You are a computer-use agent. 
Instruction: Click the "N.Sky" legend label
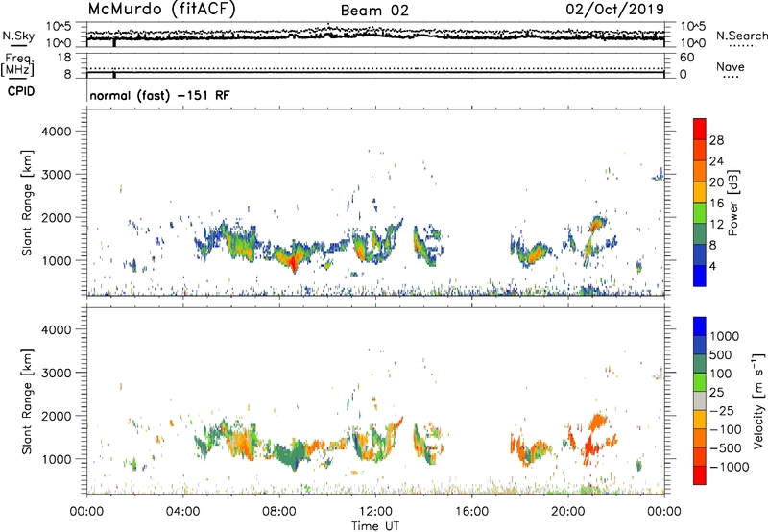tap(18, 36)
